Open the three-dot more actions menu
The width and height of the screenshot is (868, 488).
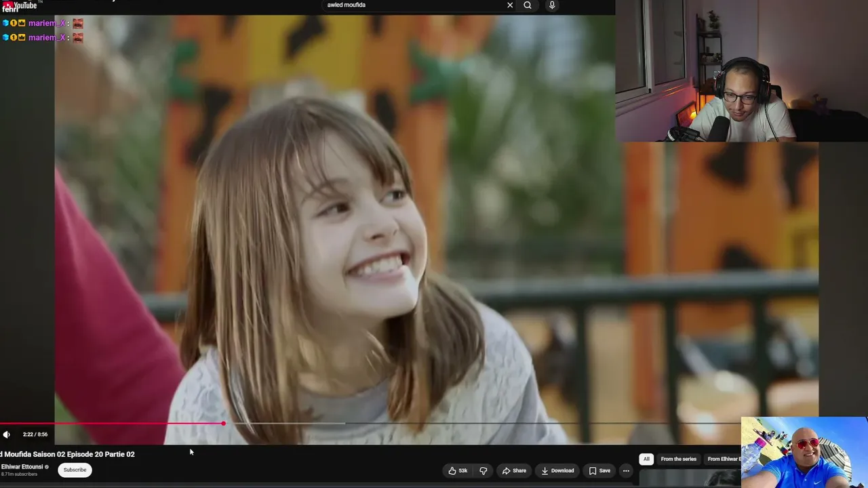(x=626, y=470)
